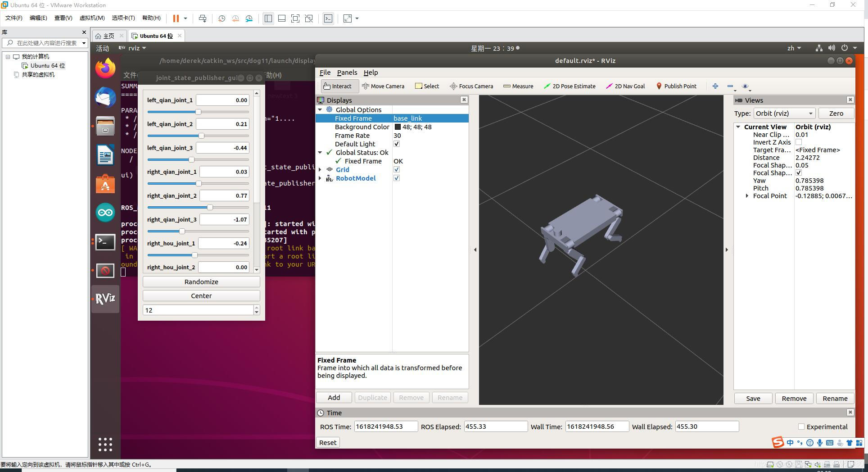The height and width of the screenshot is (472, 868).
Task: Collapse the Global Options tree node
Action: 320,110
